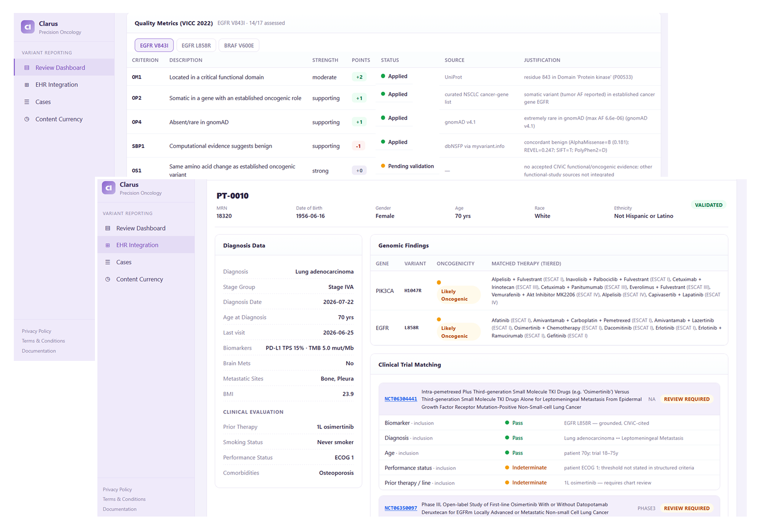Open EHR Integration in the back window sidebar

point(64,84)
